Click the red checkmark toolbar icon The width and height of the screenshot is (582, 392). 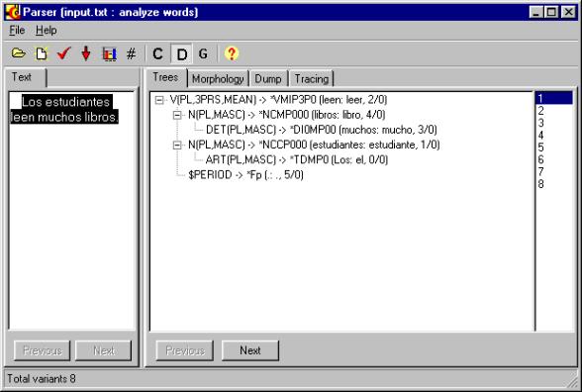(x=63, y=53)
